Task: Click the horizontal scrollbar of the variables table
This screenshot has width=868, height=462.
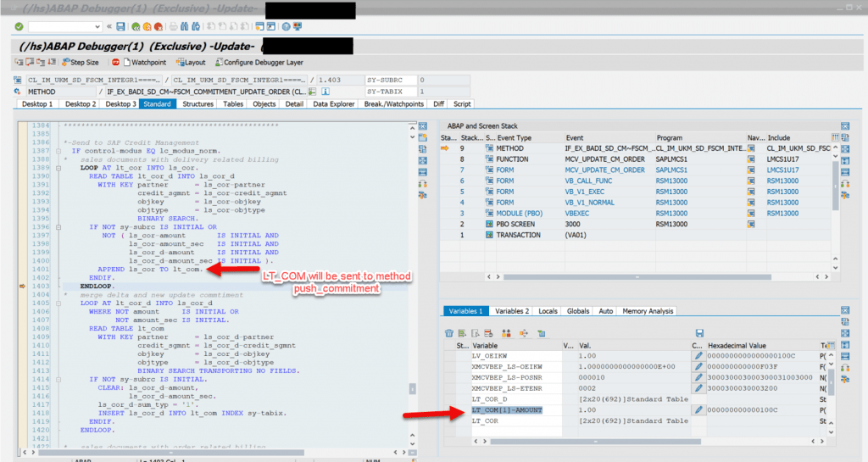Action: point(595,442)
